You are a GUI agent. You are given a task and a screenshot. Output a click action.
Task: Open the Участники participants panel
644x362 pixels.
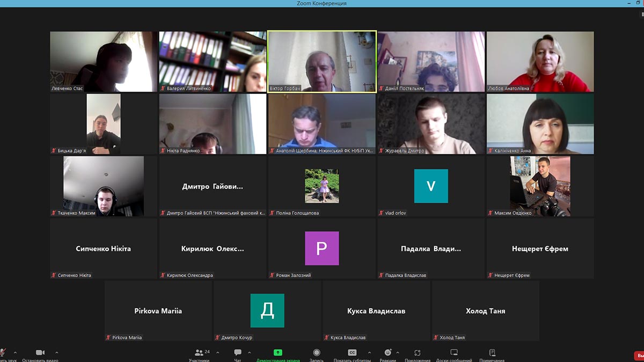pyautogui.click(x=199, y=352)
